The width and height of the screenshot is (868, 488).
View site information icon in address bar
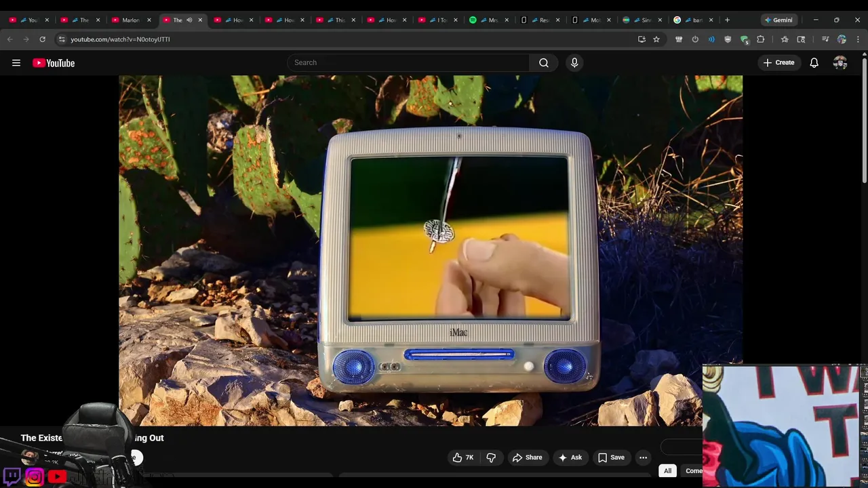click(x=62, y=39)
